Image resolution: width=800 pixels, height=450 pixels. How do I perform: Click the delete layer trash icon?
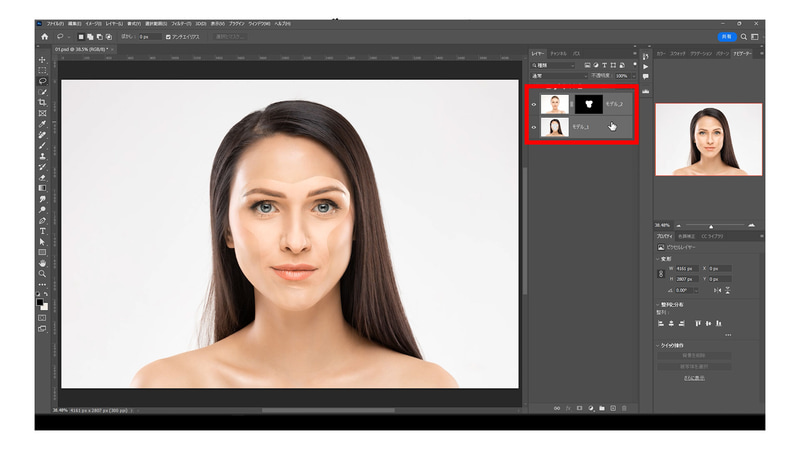coord(624,408)
